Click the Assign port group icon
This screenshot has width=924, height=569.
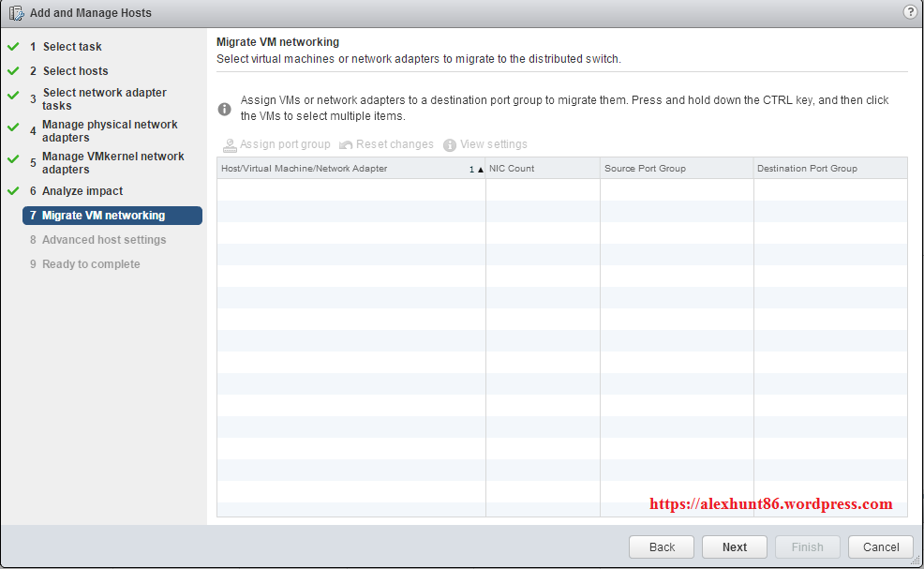coord(230,145)
